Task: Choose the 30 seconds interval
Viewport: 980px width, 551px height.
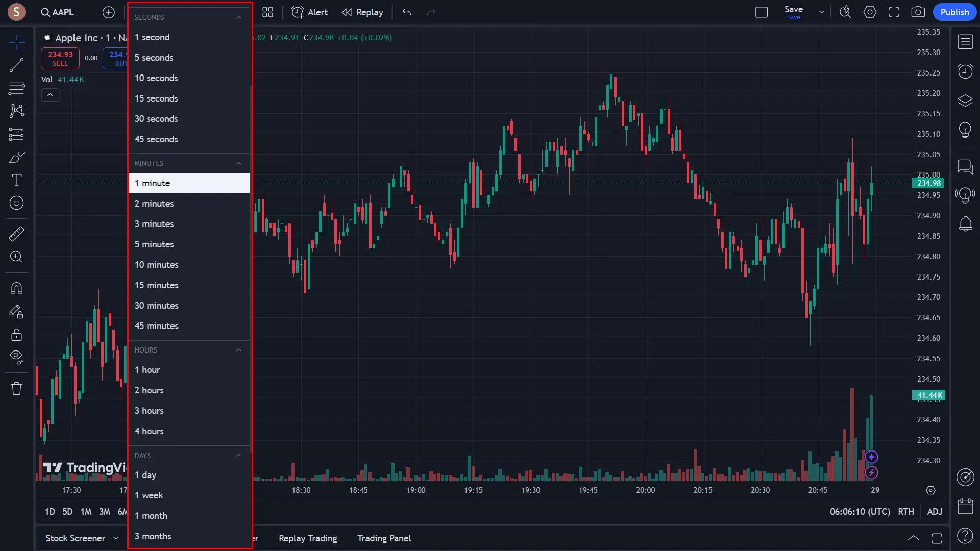Action: tap(189, 119)
